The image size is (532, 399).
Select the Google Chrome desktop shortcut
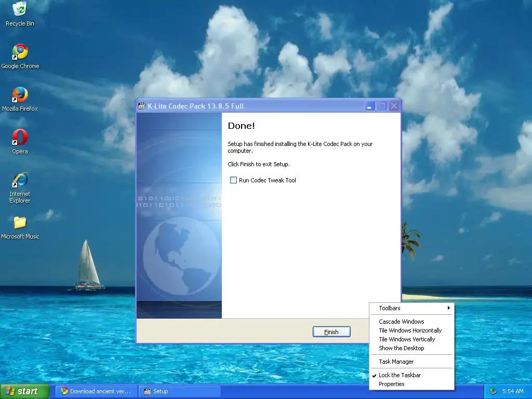point(20,56)
